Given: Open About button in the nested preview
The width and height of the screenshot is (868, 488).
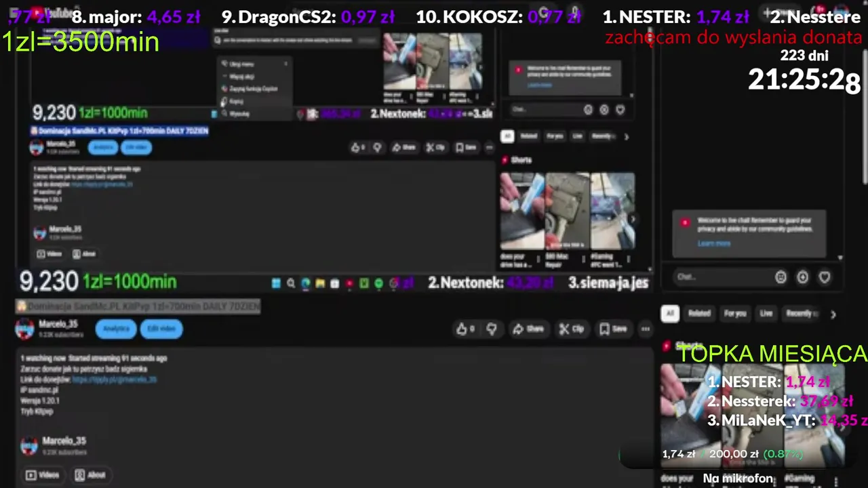Looking at the screenshot, I should [84, 254].
